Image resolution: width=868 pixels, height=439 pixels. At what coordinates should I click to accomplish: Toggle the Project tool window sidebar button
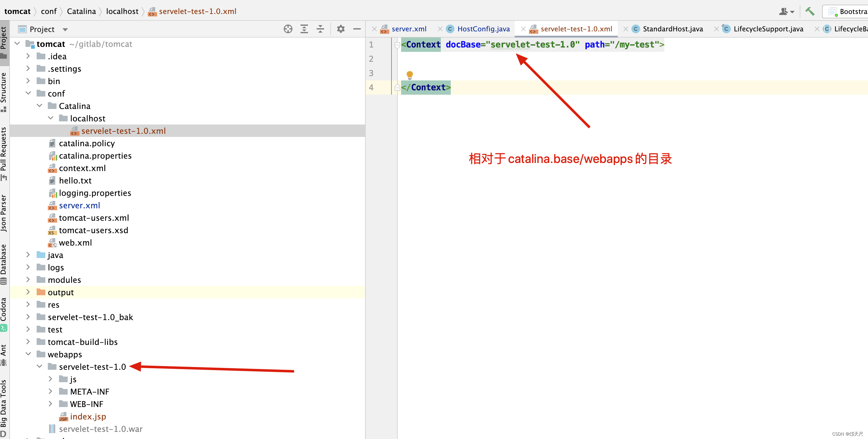4,43
